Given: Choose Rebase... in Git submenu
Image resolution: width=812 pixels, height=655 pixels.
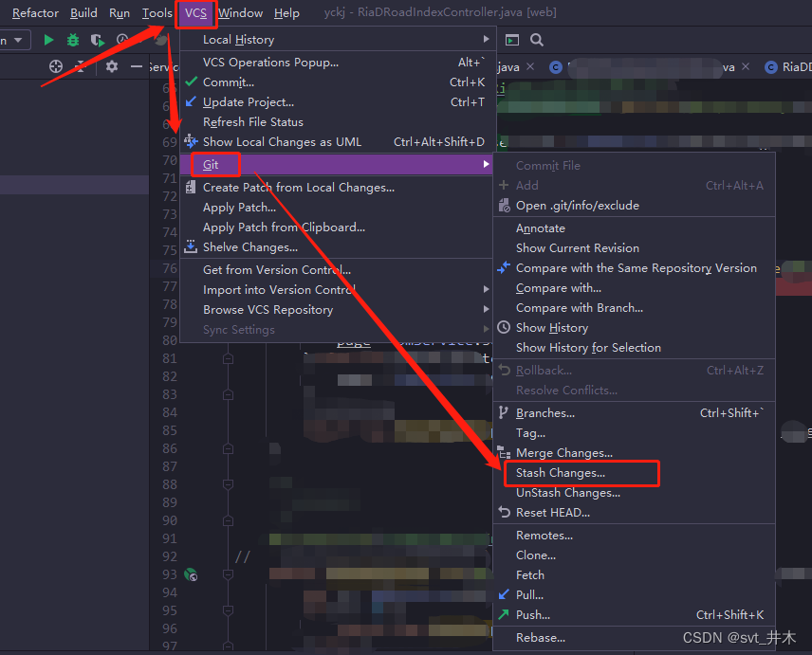Looking at the screenshot, I should point(634,638).
